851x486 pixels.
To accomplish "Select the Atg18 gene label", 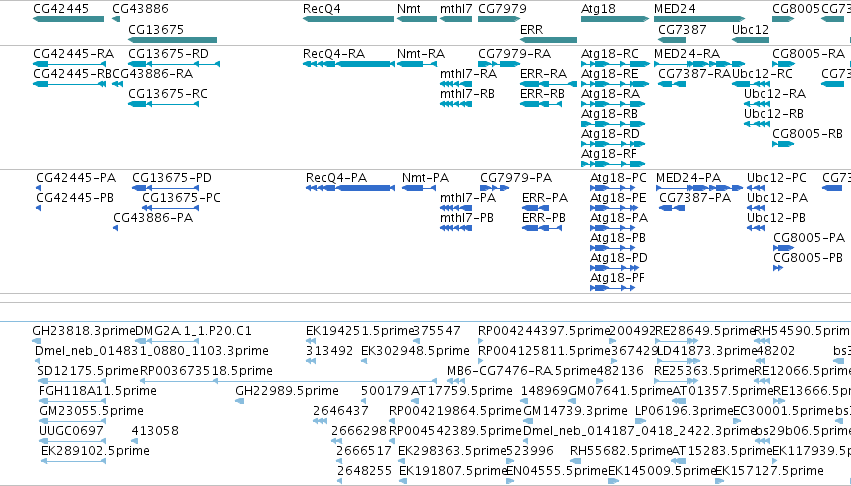I will coord(598,9).
